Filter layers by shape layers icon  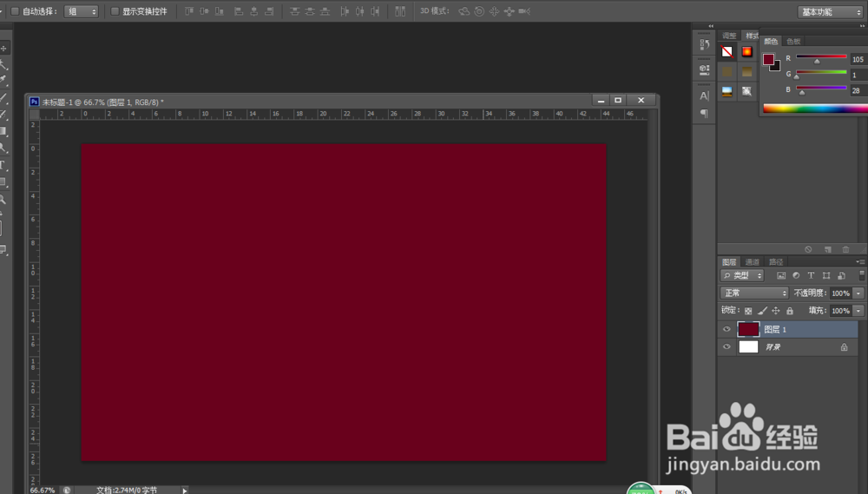tap(826, 275)
